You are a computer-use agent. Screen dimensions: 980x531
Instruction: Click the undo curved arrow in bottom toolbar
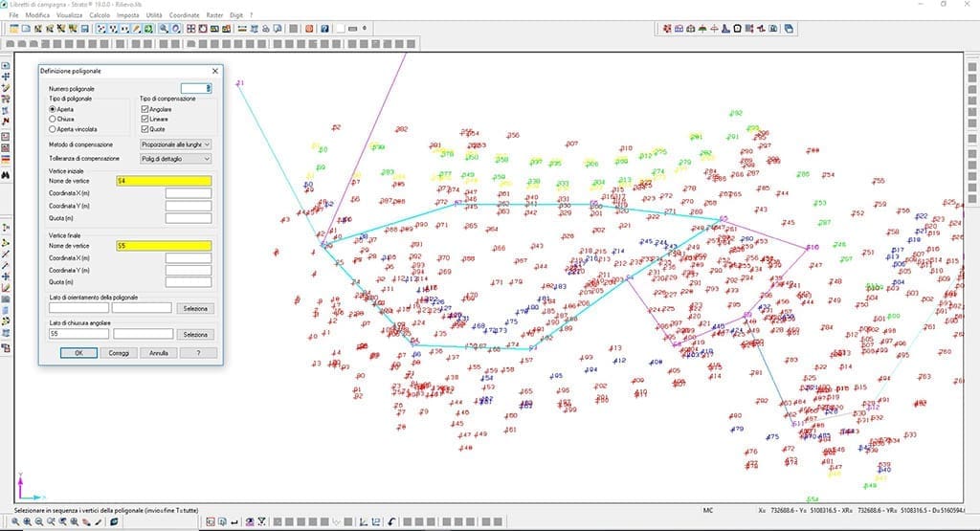(x=391, y=521)
